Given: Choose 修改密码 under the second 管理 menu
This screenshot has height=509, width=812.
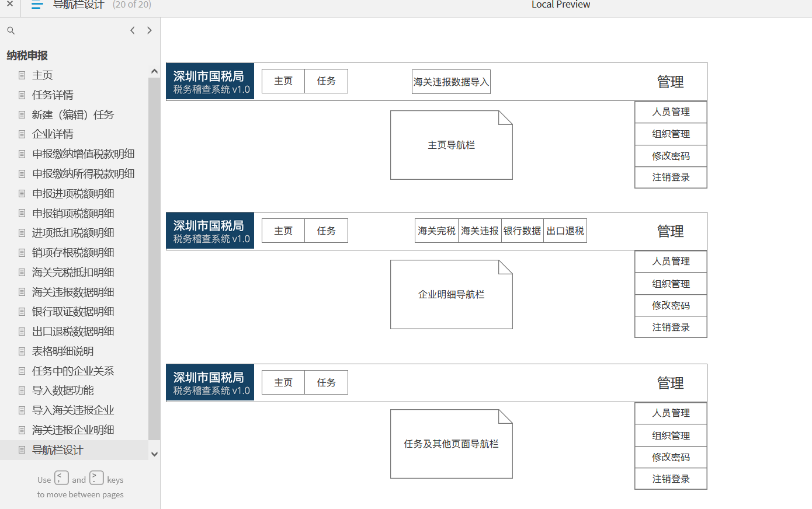Looking at the screenshot, I should point(671,305).
